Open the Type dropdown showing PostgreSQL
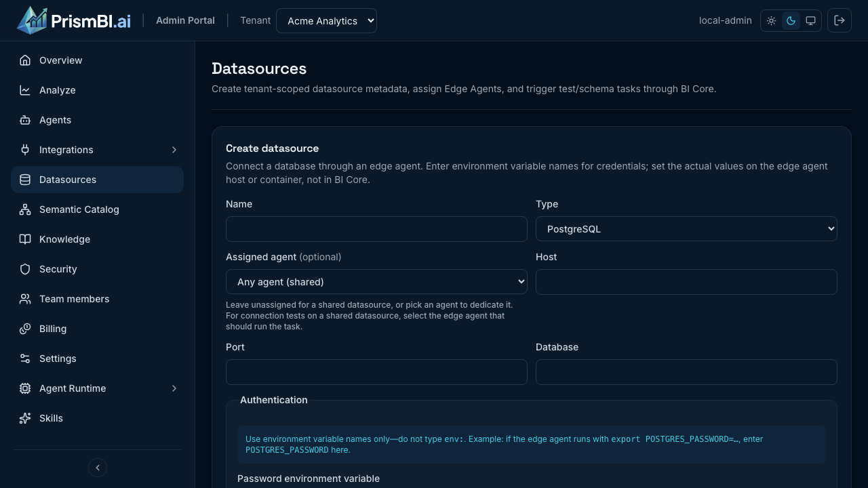868x488 pixels. coord(686,229)
